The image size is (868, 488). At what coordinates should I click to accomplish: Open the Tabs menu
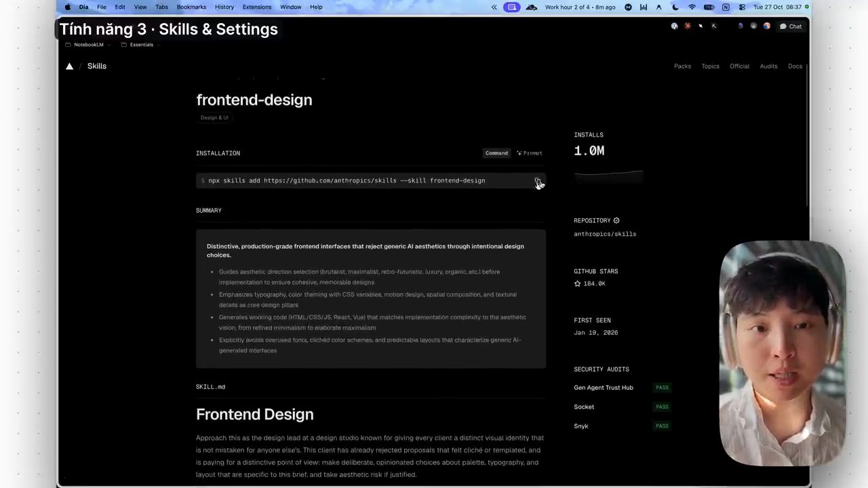[161, 7]
